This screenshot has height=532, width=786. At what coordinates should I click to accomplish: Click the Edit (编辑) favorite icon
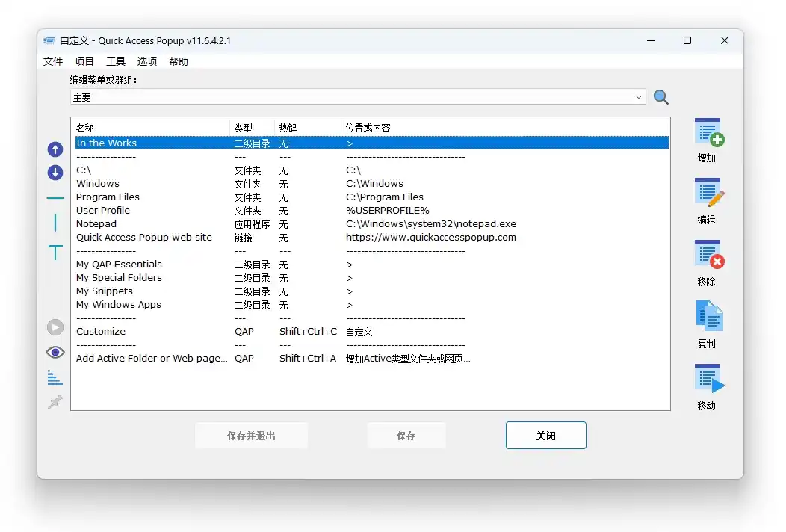708,193
